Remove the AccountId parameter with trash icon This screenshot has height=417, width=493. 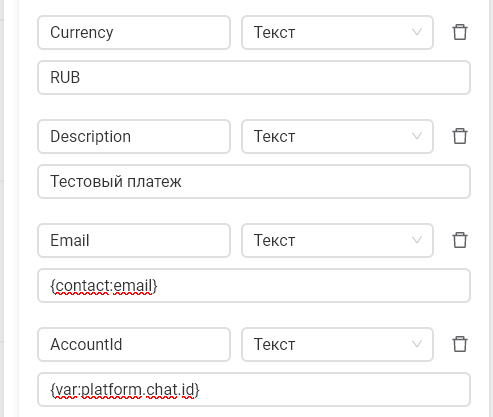coord(460,344)
